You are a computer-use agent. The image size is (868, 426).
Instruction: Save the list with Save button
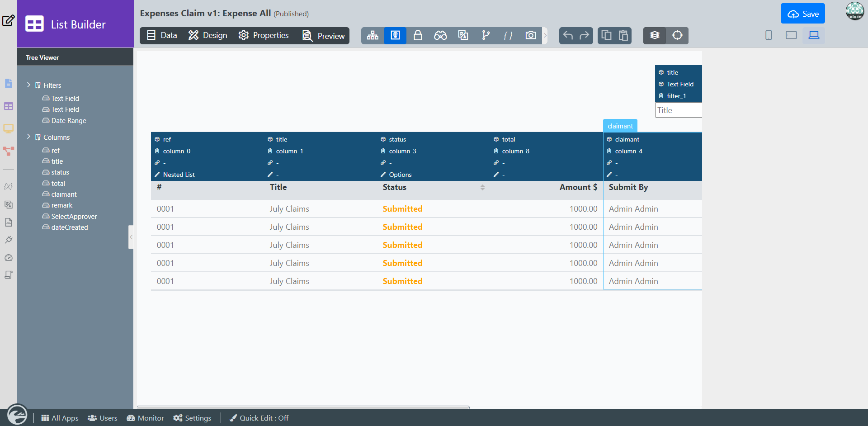[x=802, y=14]
